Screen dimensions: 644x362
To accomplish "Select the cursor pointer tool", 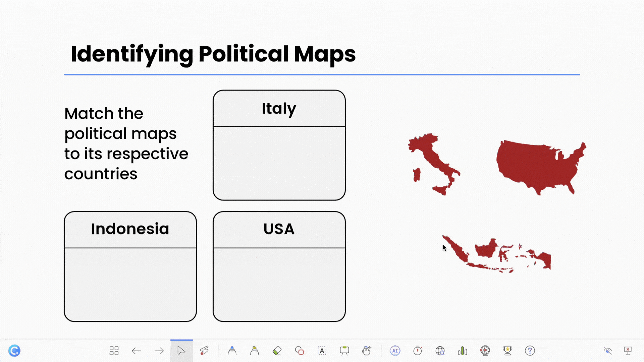I will tap(181, 351).
